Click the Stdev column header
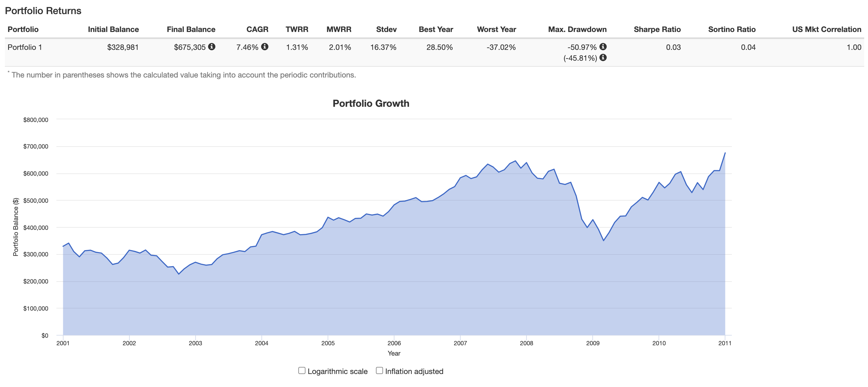Image resolution: width=868 pixels, height=387 pixels. [386, 29]
